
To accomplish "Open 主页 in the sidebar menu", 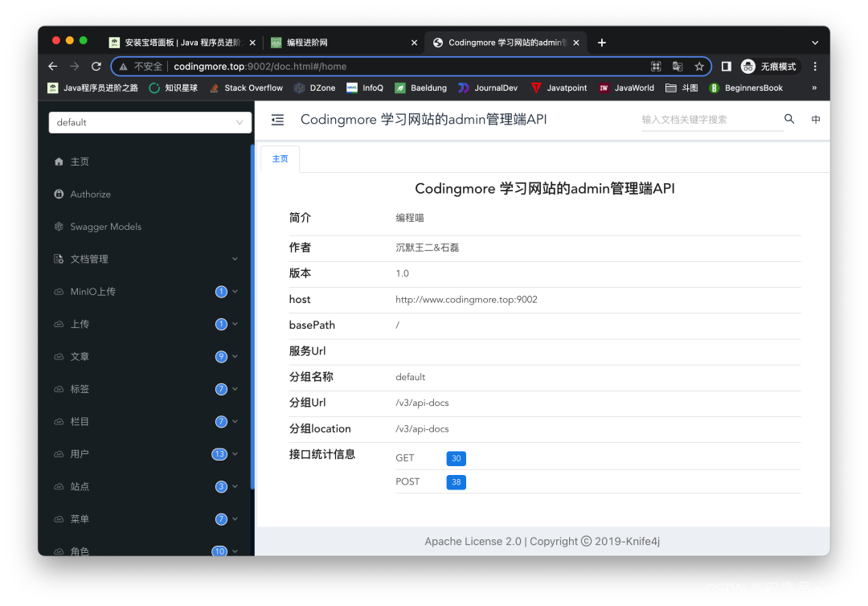I will tap(80, 162).
